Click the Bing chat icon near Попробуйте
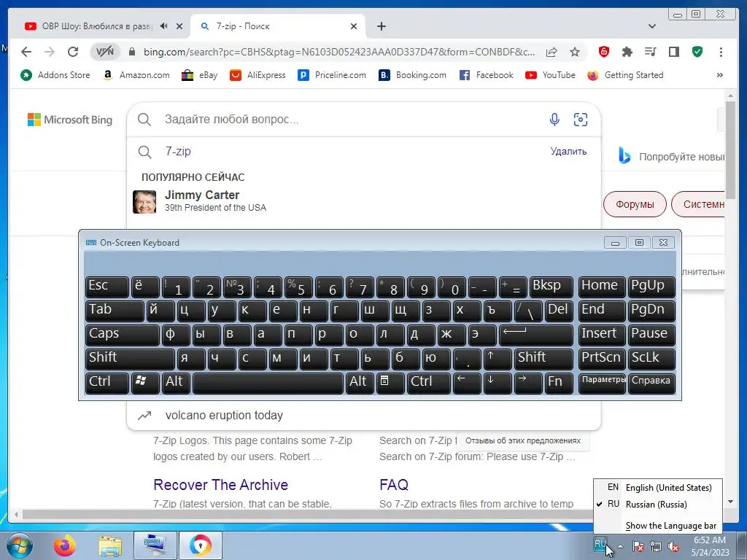This screenshot has width=747, height=560. [624, 156]
